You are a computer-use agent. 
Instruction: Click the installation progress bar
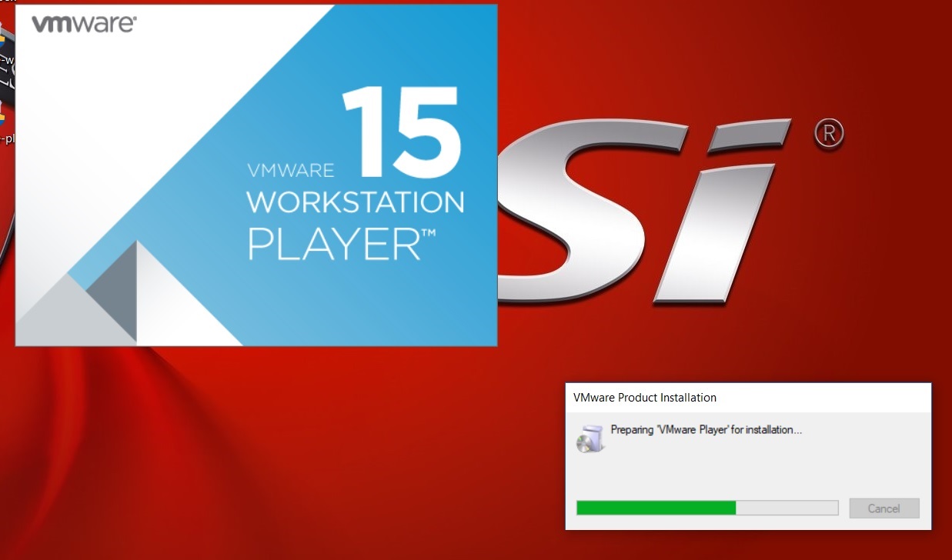coord(707,508)
